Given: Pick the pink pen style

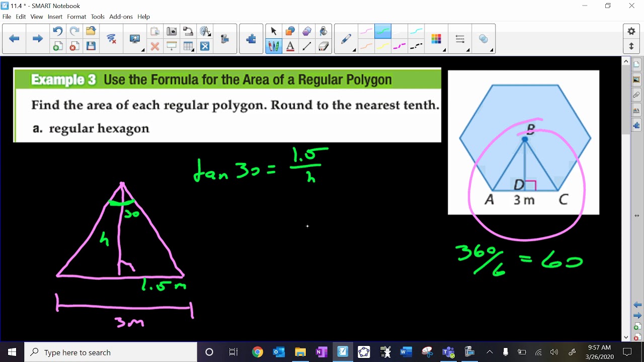Looking at the screenshot, I should [366, 32].
